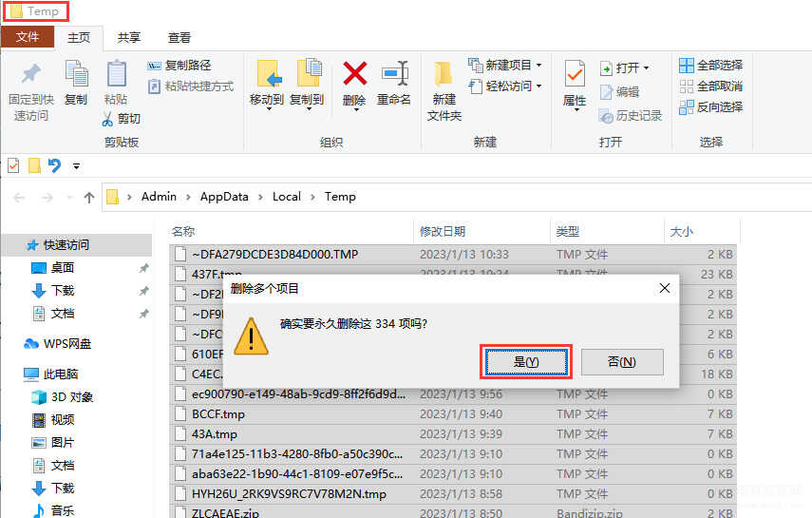This screenshot has width=812, height=518.
Task: Open Music (音乐) in sidebar
Action: (x=54, y=510)
